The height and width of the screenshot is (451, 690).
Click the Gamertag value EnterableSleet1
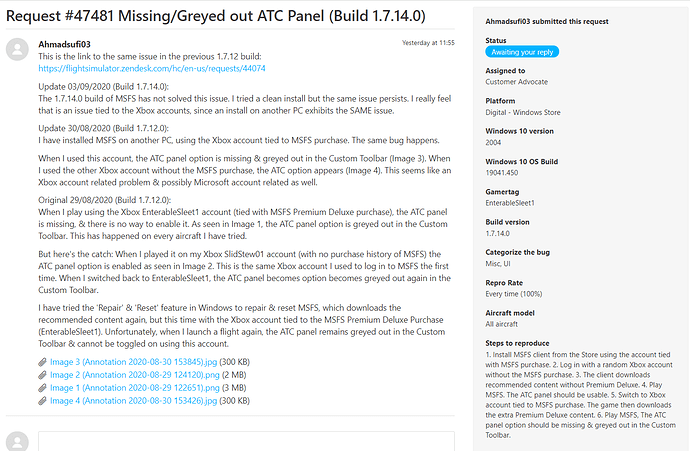pyautogui.click(x=510, y=203)
